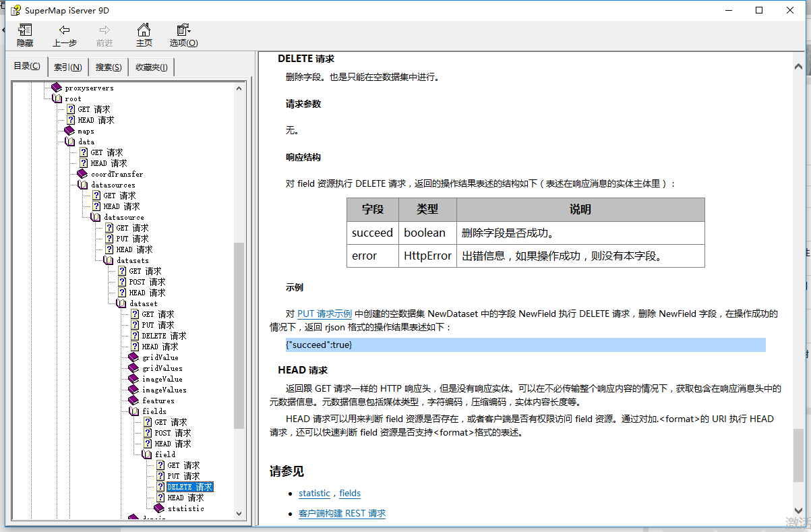
Task: Click the content pane scrollbar up arrow
Action: tap(798, 65)
